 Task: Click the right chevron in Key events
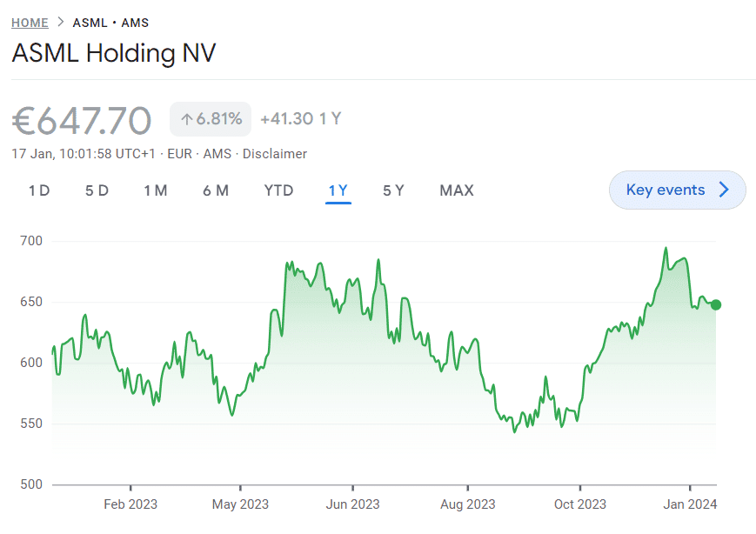(x=724, y=190)
